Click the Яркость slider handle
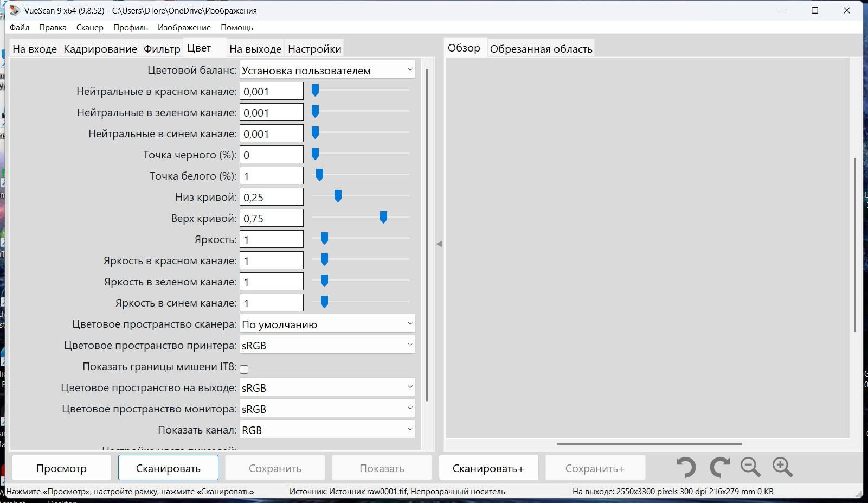The height and width of the screenshot is (503, 868). click(x=324, y=239)
